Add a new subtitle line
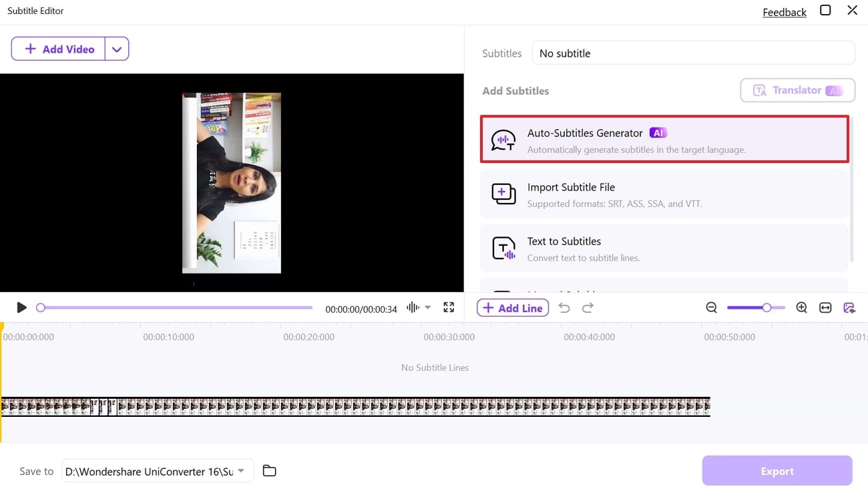The width and height of the screenshot is (868, 493). (513, 308)
